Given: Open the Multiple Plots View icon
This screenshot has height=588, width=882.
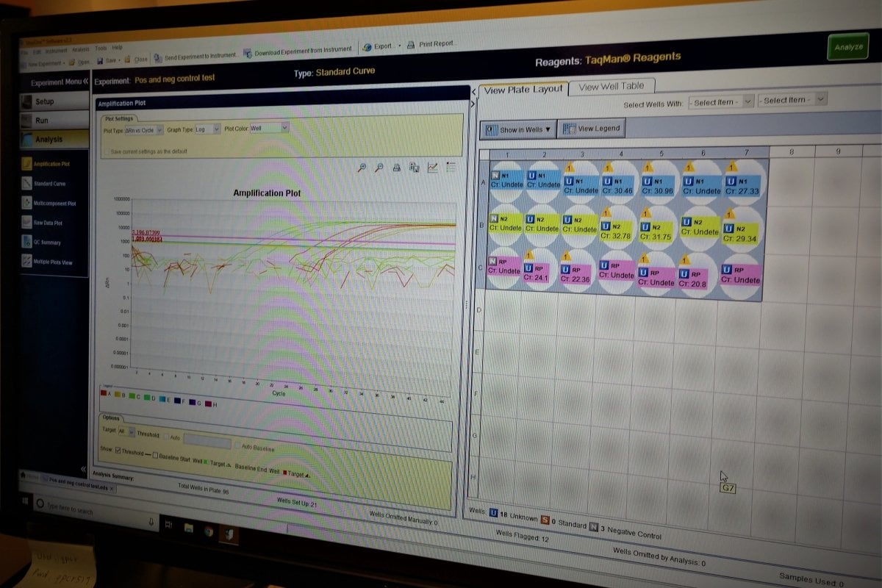Looking at the screenshot, I should [26, 262].
